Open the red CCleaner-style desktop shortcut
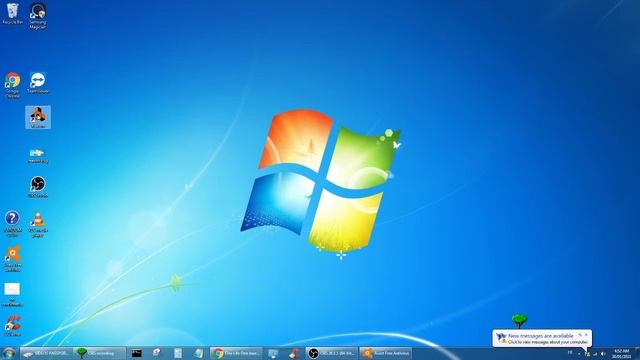The height and width of the screenshot is (360, 640). (12, 326)
